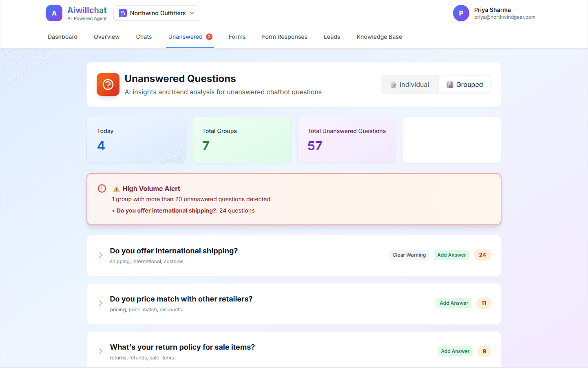Click Priya Sharma's profile avatar

pyautogui.click(x=461, y=13)
